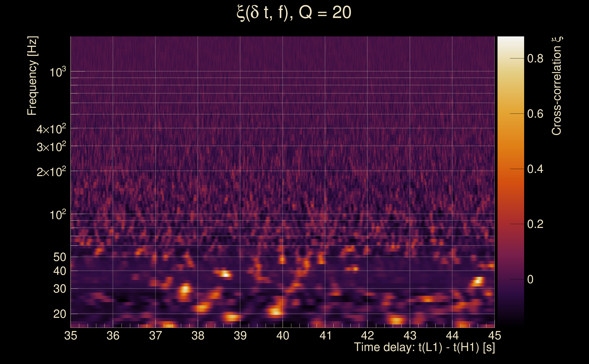Screen dimensions: 589x364
Task: Click the Cross-correlation ξ colorbar label
Action: click(557, 86)
